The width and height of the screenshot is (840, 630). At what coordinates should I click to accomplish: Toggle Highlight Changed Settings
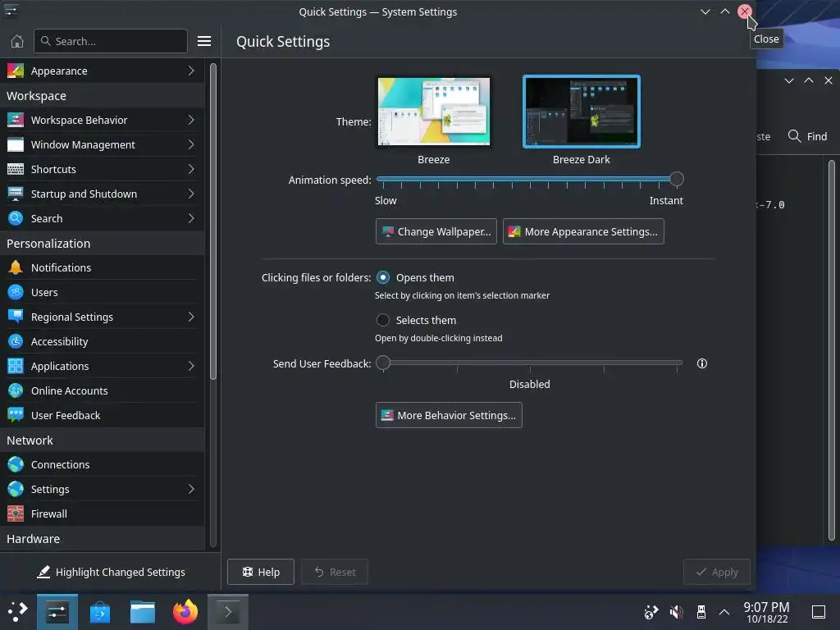[x=111, y=572]
